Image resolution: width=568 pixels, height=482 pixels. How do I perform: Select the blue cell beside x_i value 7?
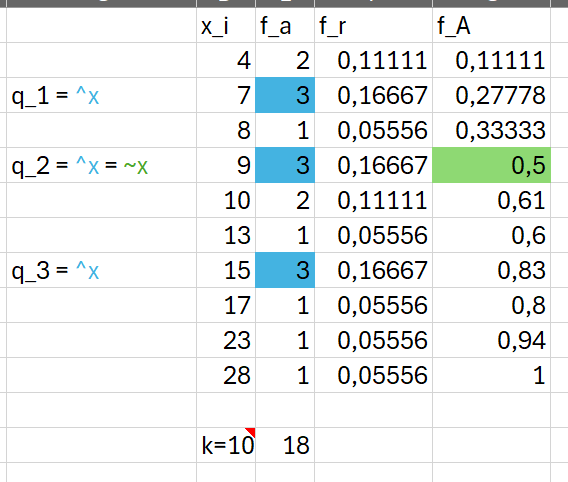[285, 95]
